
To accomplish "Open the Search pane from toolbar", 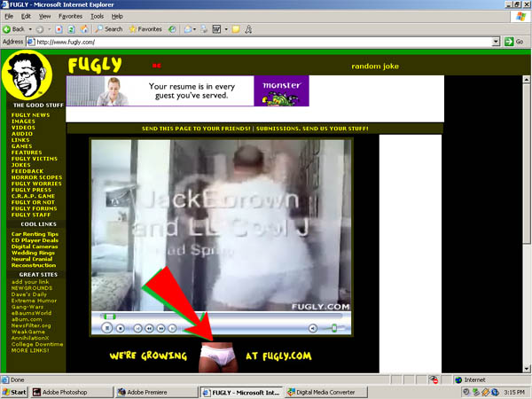I will point(108,29).
